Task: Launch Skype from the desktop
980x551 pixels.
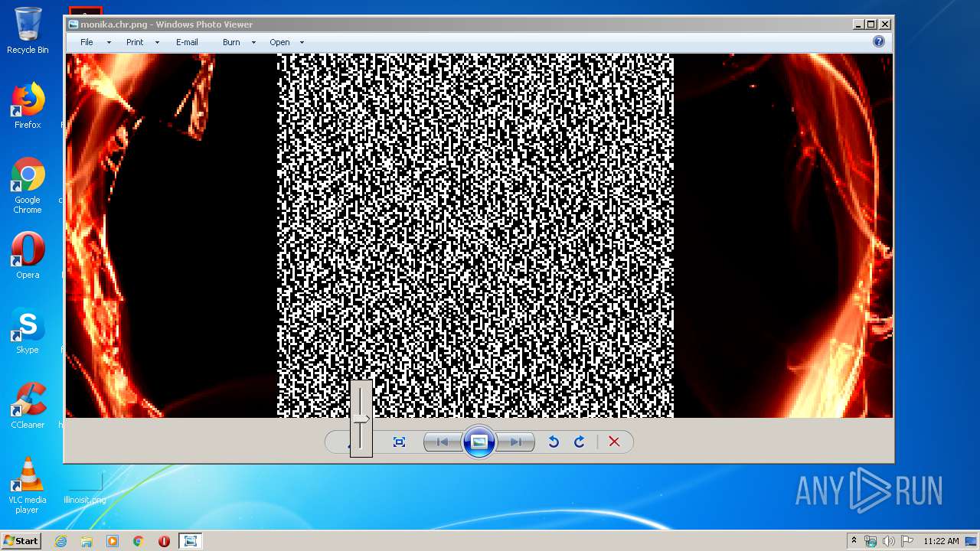Action: click(x=28, y=331)
